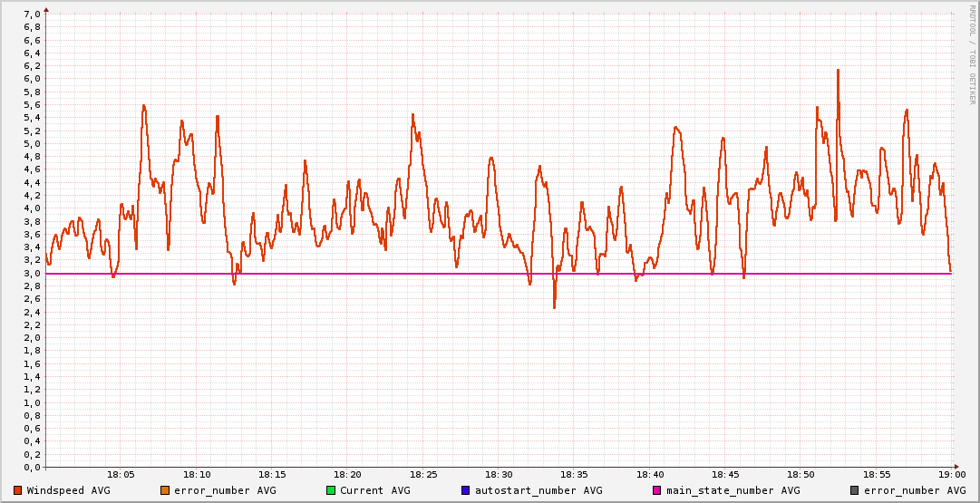Click the gray error_number legend swatch
This screenshot has height=503, width=980.
[854, 490]
